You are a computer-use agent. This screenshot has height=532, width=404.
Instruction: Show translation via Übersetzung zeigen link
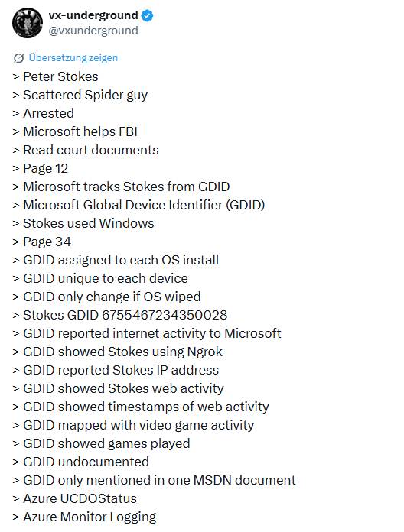click(73, 57)
